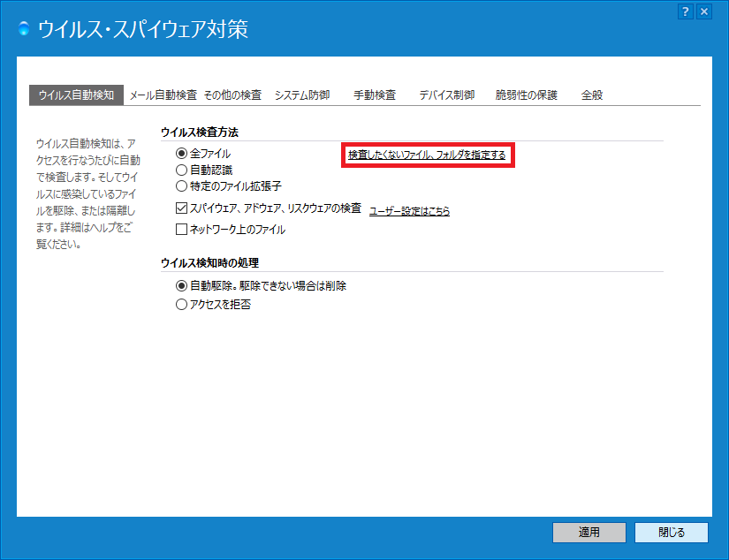Select 自動駆除。駆除できない場合は削除 radio option

(x=181, y=286)
